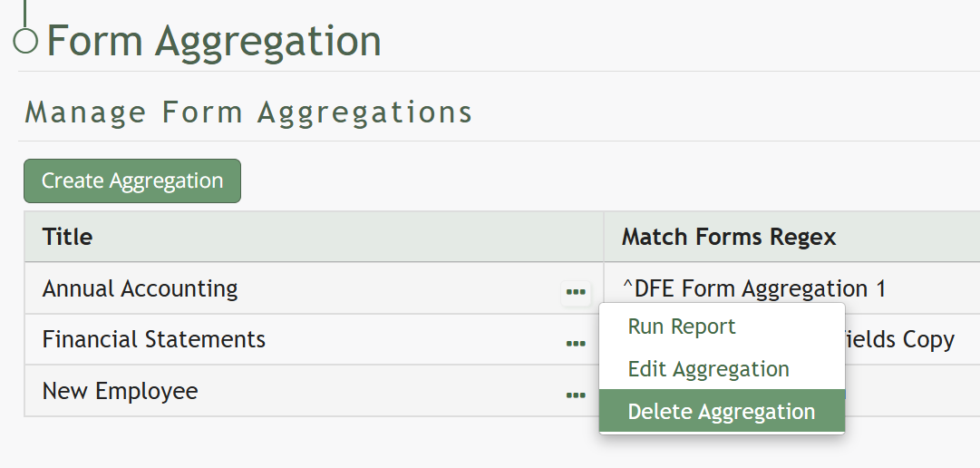The height and width of the screenshot is (468, 980).
Task: Click the vertical line above the heading circle
Action: 25,11
